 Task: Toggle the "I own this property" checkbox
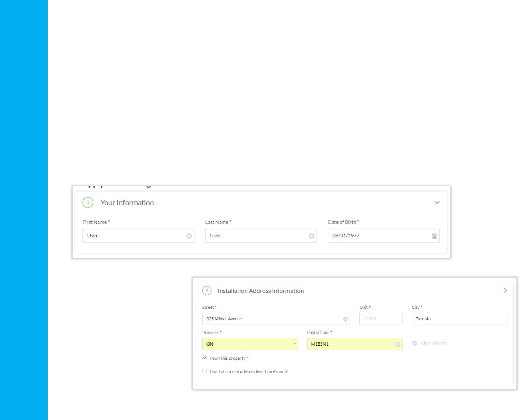(205, 358)
